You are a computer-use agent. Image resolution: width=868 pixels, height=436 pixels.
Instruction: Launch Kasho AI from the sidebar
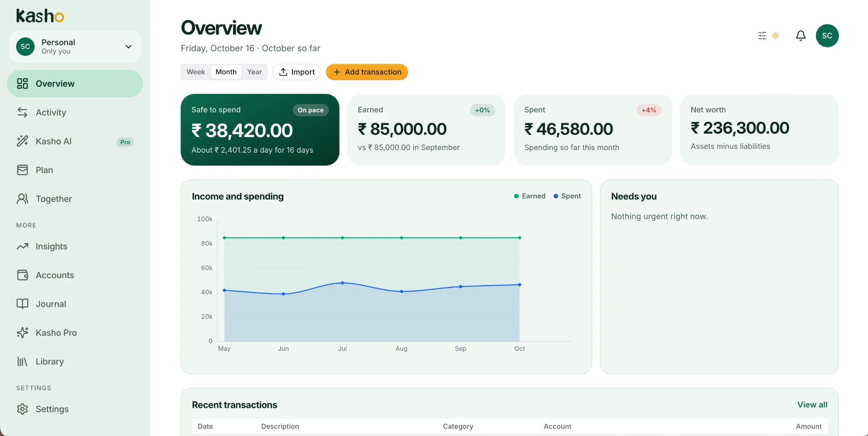[x=75, y=141]
